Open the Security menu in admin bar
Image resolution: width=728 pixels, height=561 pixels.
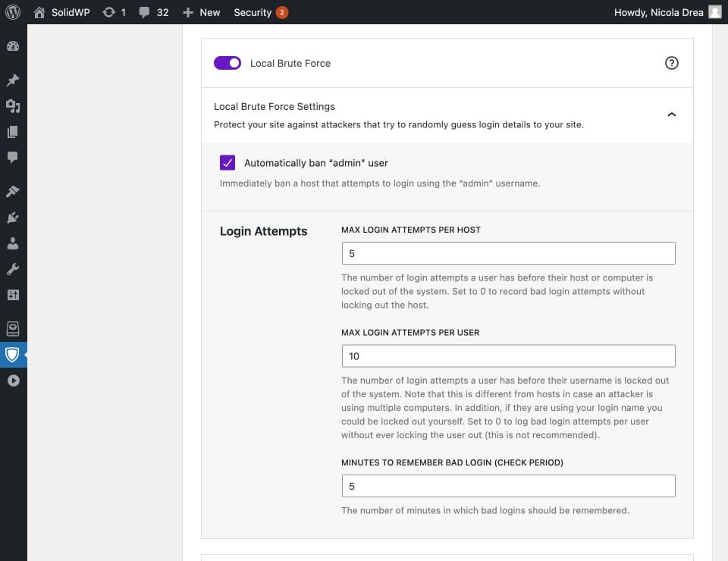click(260, 12)
